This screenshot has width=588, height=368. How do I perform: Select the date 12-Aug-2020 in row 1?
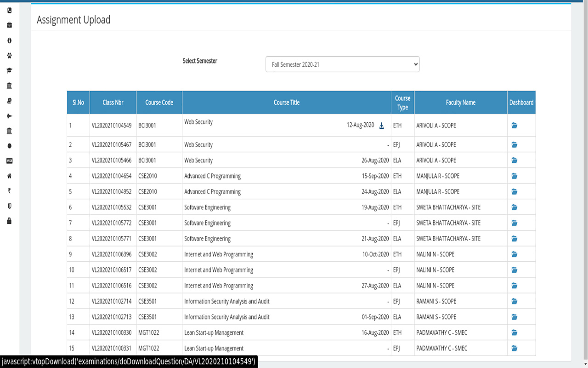pos(361,125)
